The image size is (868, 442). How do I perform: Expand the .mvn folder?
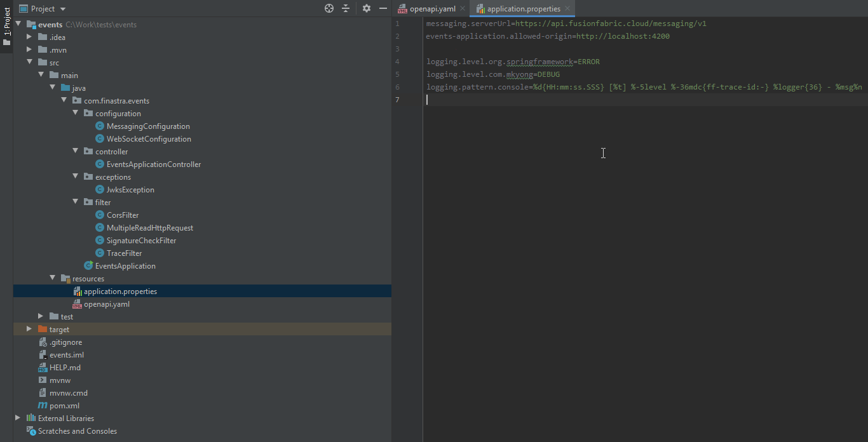pyautogui.click(x=29, y=50)
